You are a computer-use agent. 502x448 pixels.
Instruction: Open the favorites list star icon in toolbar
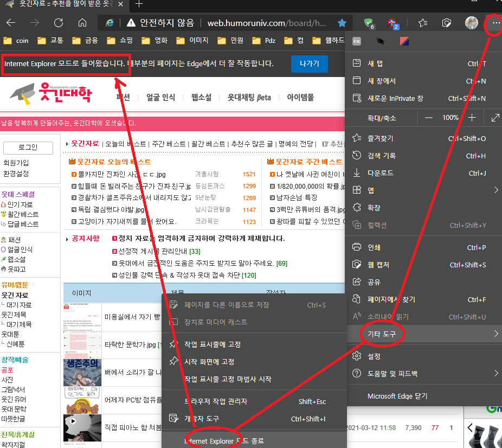click(x=423, y=23)
